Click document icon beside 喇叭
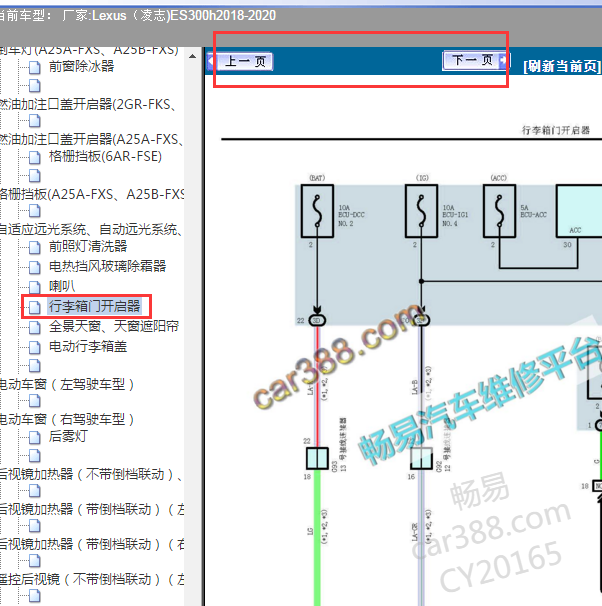This screenshot has height=606, width=602. click(35, 287)
